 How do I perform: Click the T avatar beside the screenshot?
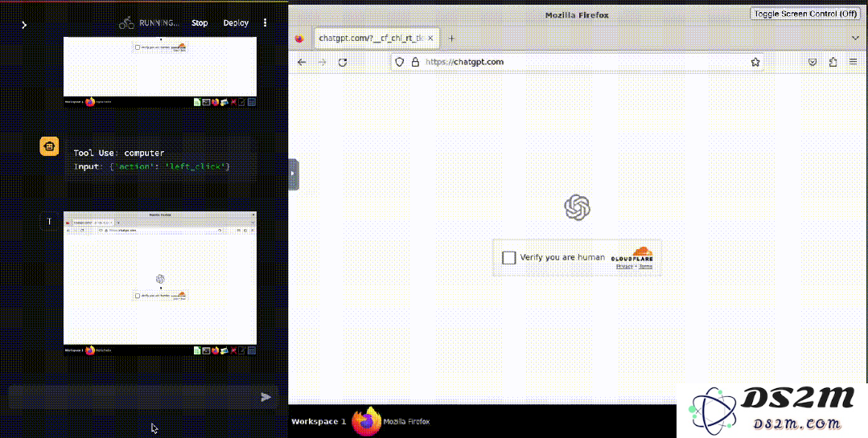coord(49,222)
